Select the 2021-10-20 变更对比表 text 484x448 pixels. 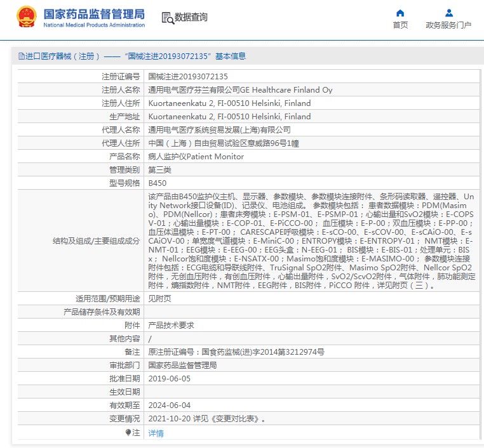(206, 419)
